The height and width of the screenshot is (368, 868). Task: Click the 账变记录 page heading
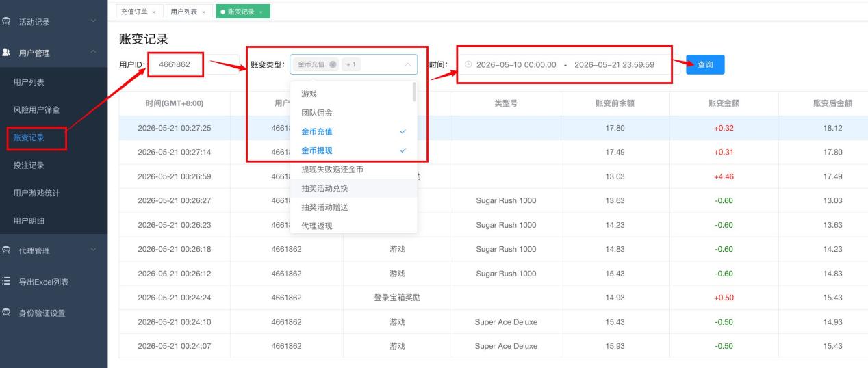click(x=144, y=39)
